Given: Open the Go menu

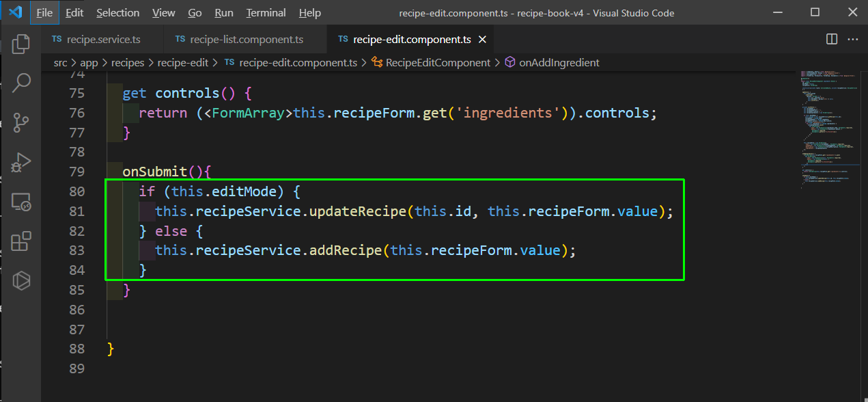Looking at the screenshot, I should 195,12.
